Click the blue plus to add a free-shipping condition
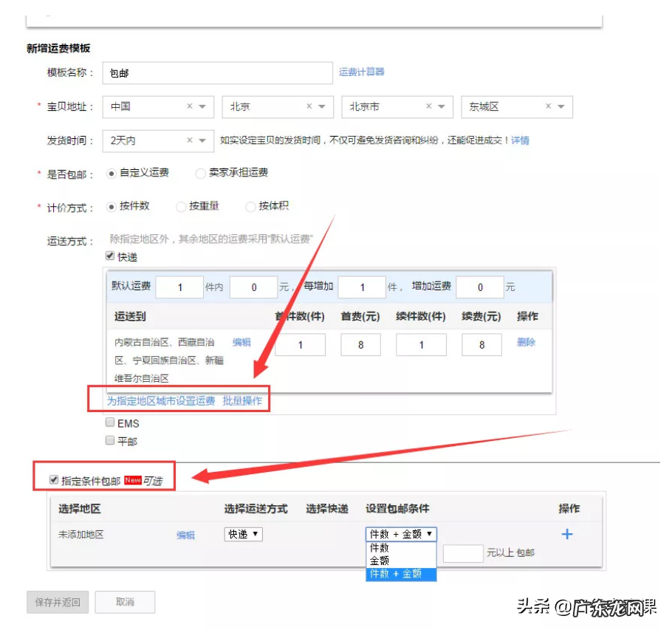 pos(566,533)
